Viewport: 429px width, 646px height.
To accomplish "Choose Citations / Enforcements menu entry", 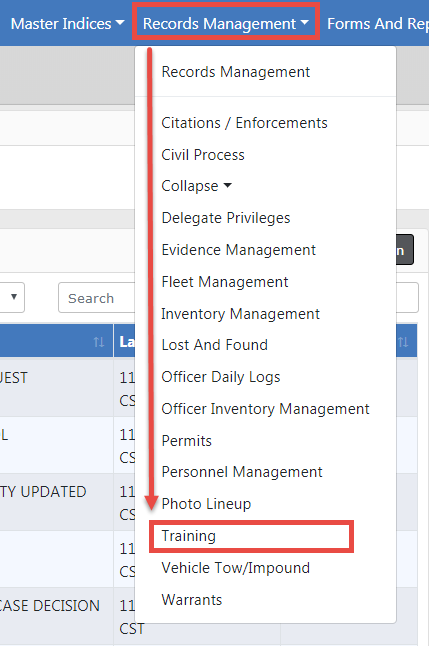I will coord(244,123).
